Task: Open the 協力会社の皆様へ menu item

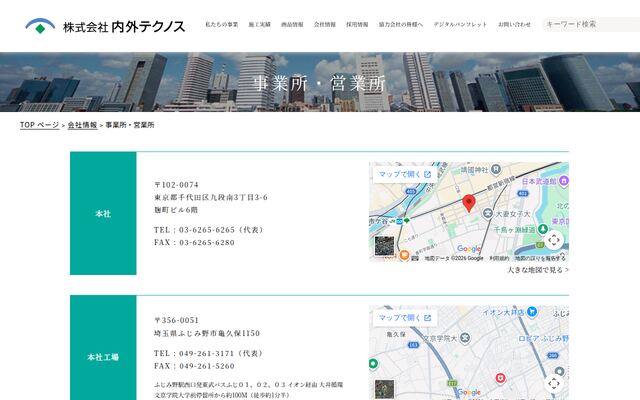Action: pos(401,24)
